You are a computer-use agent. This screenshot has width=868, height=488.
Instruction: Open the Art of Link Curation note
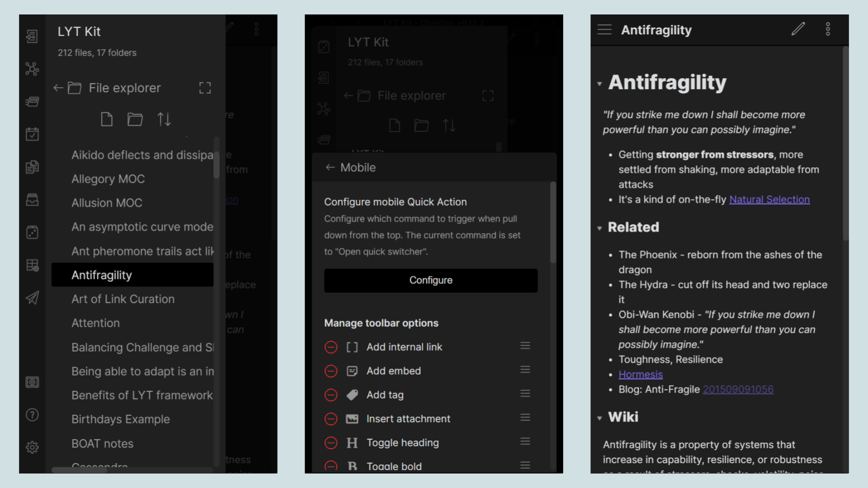[132, 299]
